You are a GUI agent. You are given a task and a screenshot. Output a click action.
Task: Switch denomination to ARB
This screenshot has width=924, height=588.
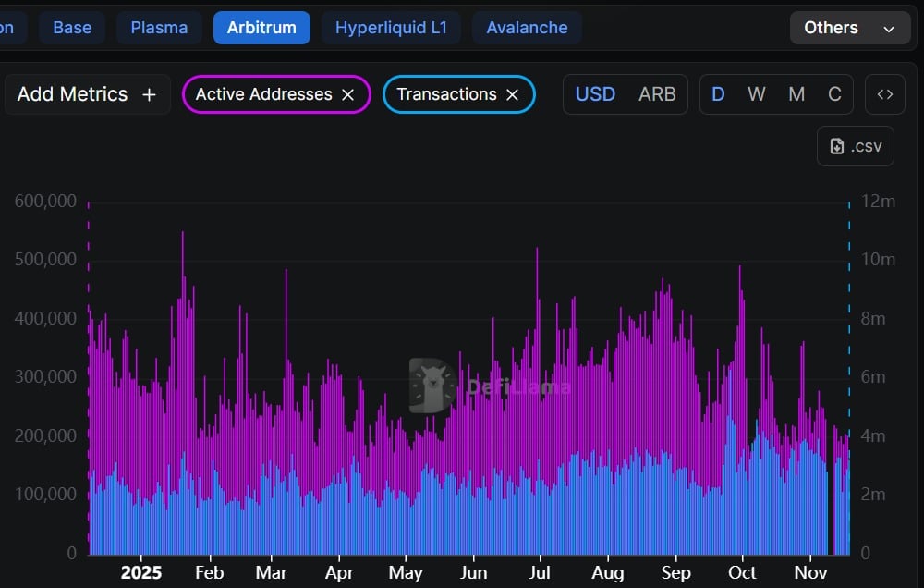pos(657,94)
